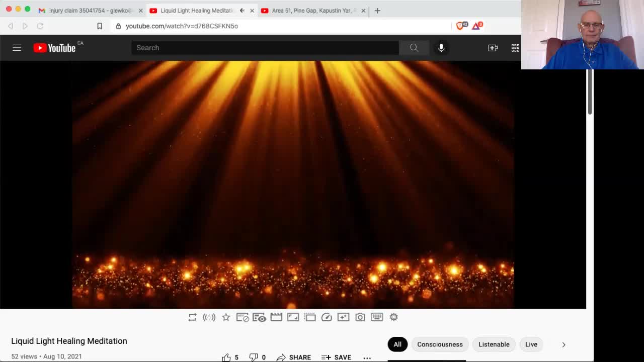The height and width of the screenshot is (362, 644).
Task: Click the eye overlay icon in the enhancer toolbar
Action: coord(259,317)
